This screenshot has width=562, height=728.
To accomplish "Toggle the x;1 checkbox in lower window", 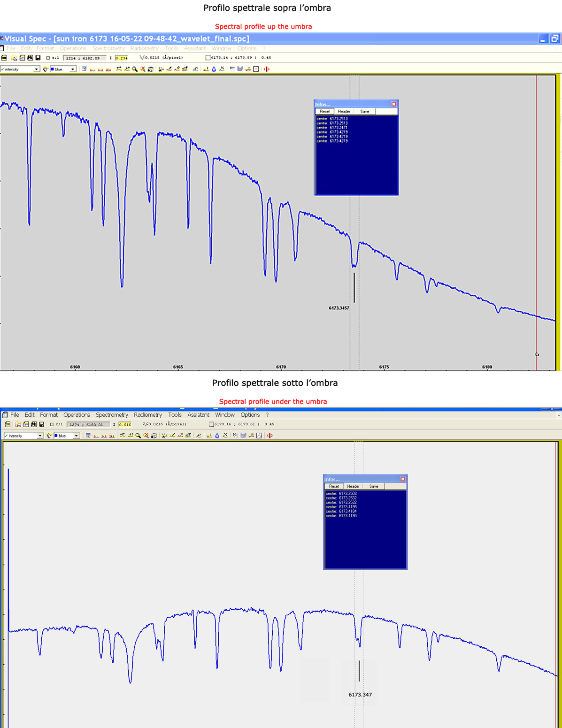I will (52, 424).
